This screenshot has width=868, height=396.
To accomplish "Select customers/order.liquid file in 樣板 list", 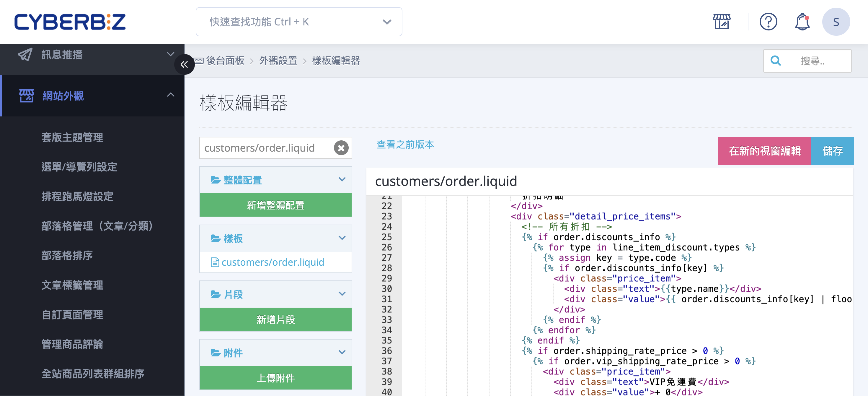I will [273, 262].
